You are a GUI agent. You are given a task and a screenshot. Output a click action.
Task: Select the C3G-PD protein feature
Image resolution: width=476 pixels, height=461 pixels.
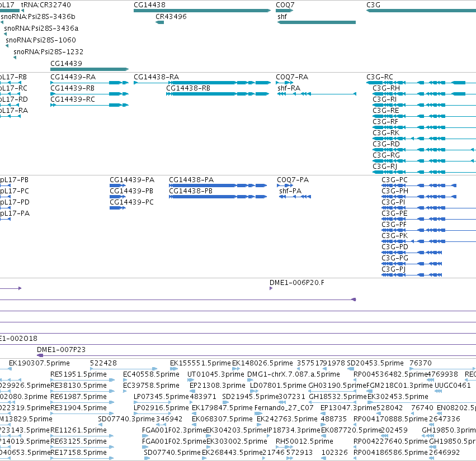point(412,253)
